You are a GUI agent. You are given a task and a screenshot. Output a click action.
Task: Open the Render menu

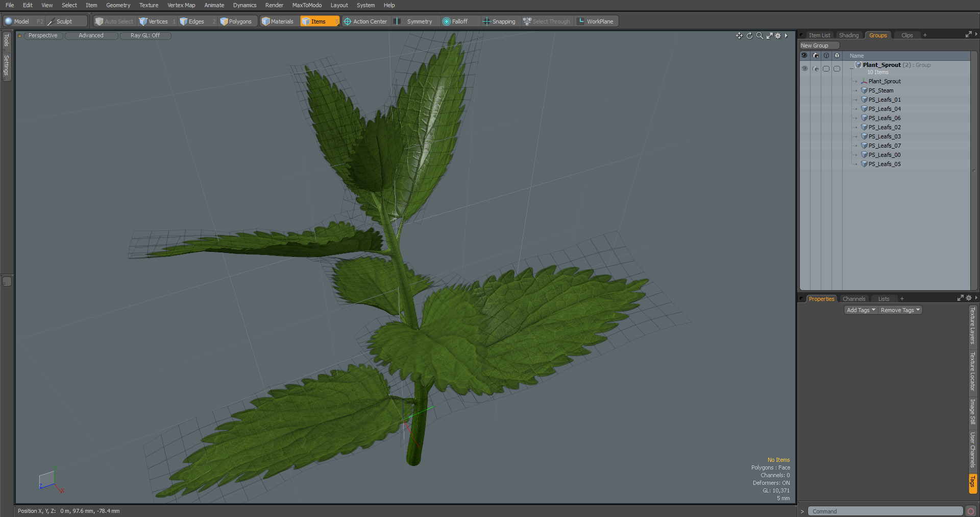(x=274, y=5)
